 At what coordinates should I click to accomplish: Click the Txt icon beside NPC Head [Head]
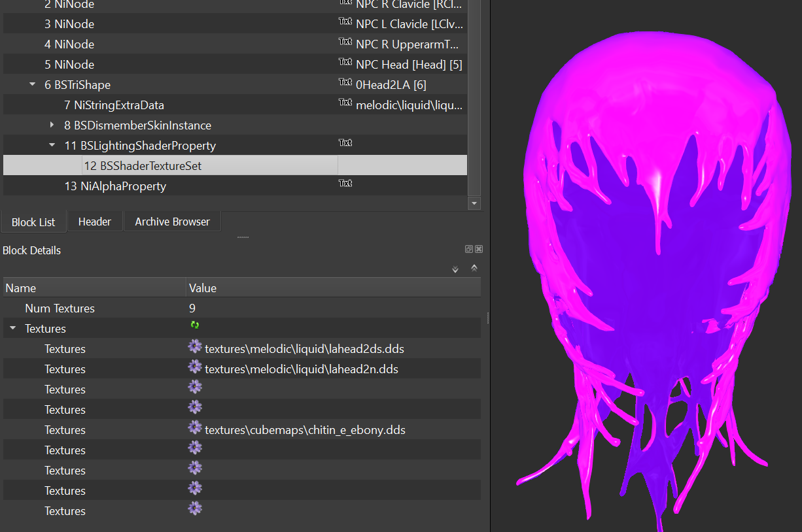coord(345,62)
